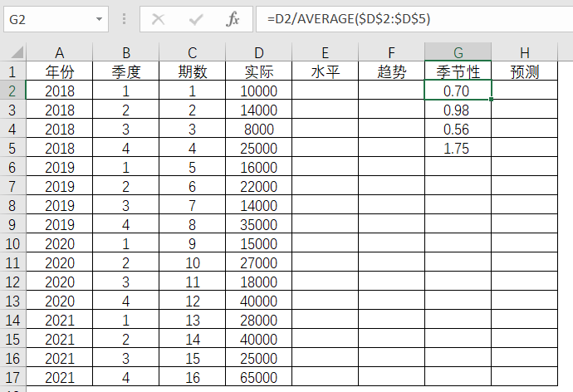Click cell G5 showing 1.75

click(x=458, y=148)
